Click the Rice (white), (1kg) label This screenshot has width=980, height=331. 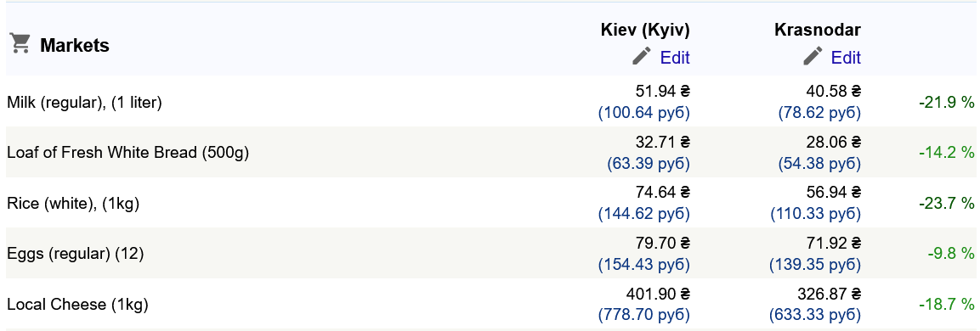pyautogui.click(x=73, y=204)
